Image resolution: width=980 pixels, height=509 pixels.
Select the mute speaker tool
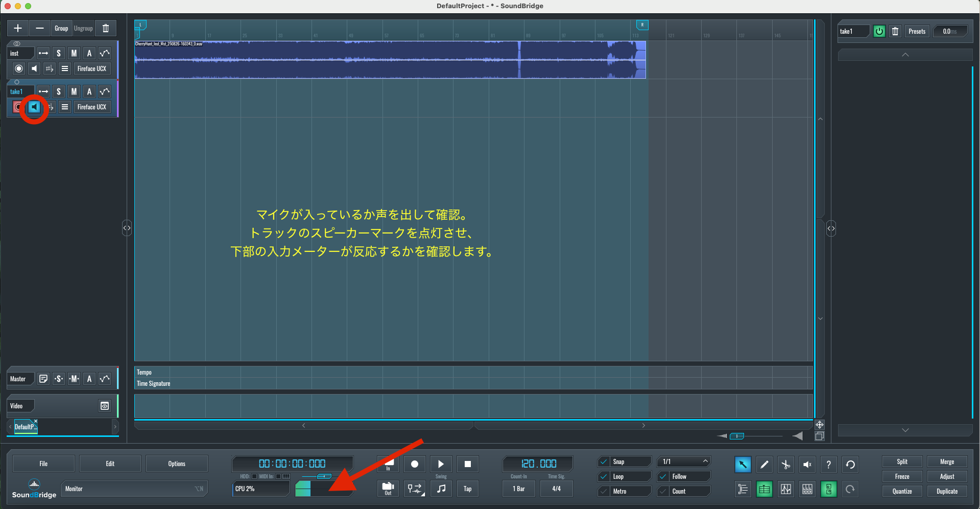807,464
